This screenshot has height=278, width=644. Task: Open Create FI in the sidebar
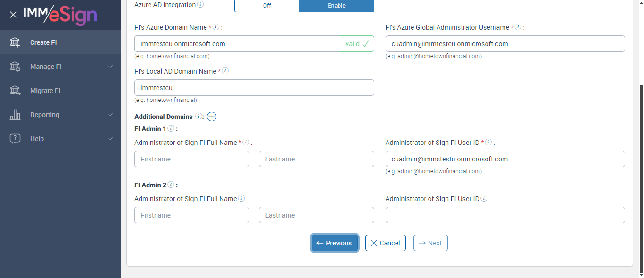click(60, 42)
